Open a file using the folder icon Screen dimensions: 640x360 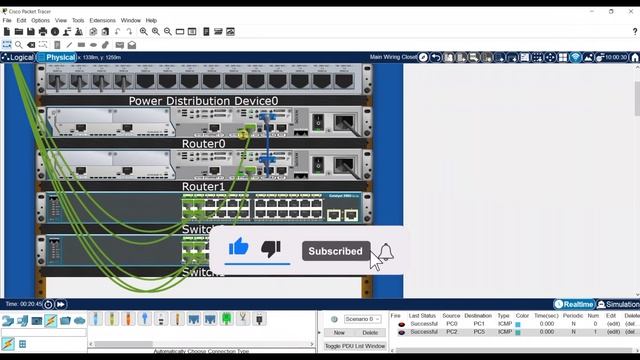[x=19, y=31]
